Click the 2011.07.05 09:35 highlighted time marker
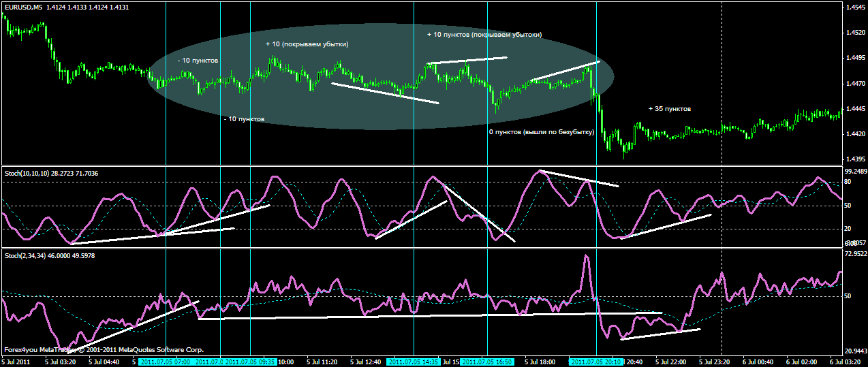This screenshot has width=868, height=367. click(x=251, y=362)
